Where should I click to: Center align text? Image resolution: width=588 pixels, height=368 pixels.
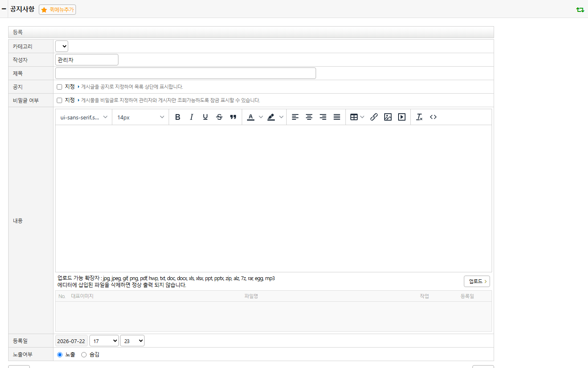(x=309, y=117)
